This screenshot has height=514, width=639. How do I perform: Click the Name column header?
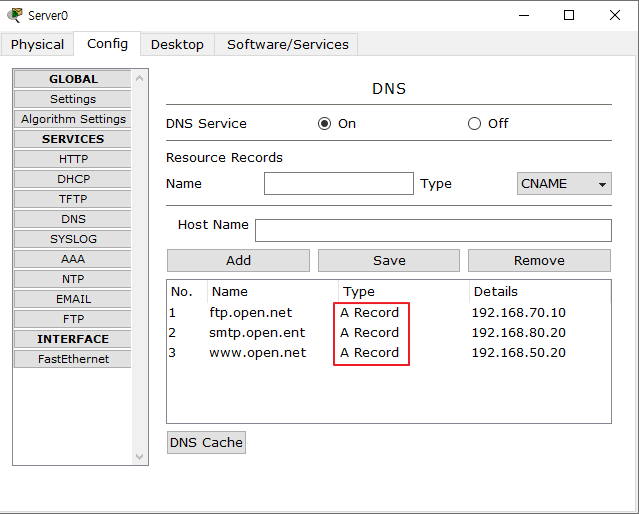coord(273,291)
